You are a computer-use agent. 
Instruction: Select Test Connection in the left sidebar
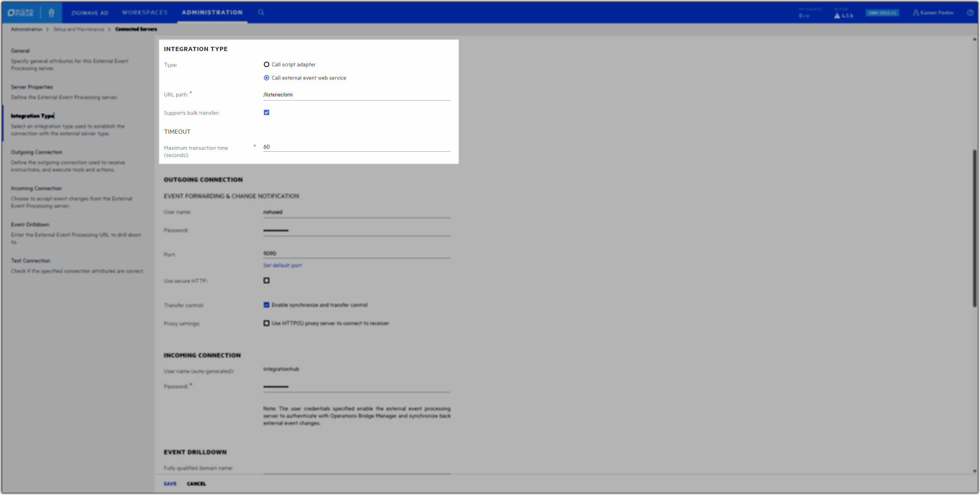coord(31,261)
